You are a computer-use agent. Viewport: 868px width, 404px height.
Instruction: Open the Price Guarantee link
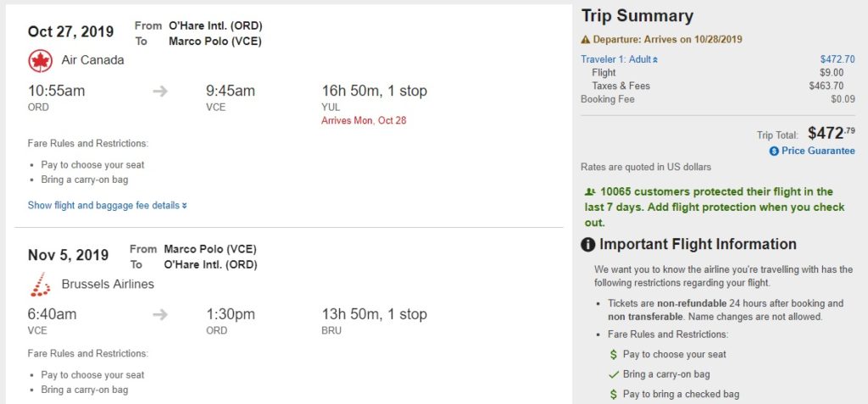point(818,151)
